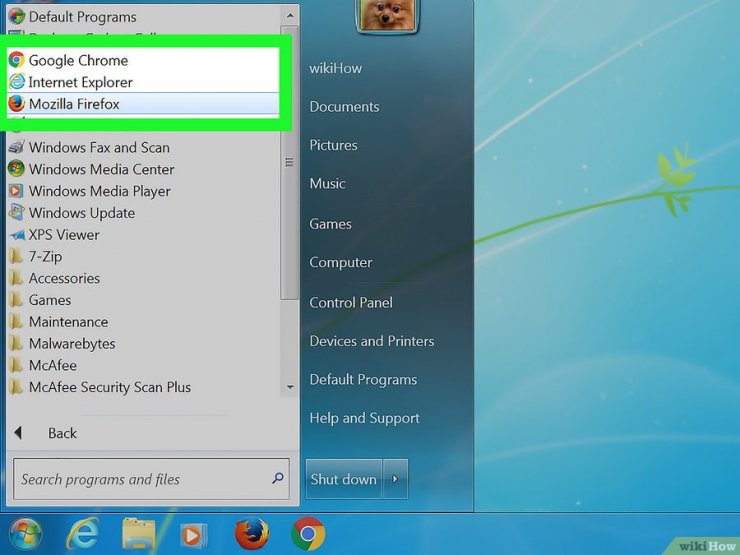Open Games in the right pane
The height and width of the screenshot is (555, 740).
coord(330,224)
